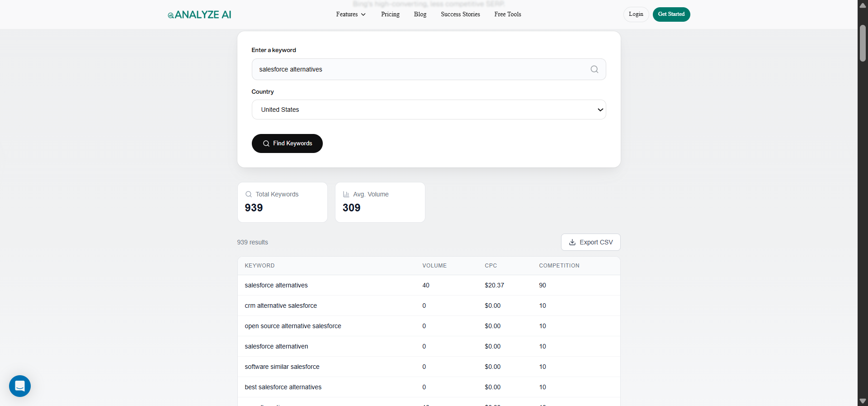Click the Avg. Volume value 309
Screen dimensions: 868x406
(x=351, y=208)
